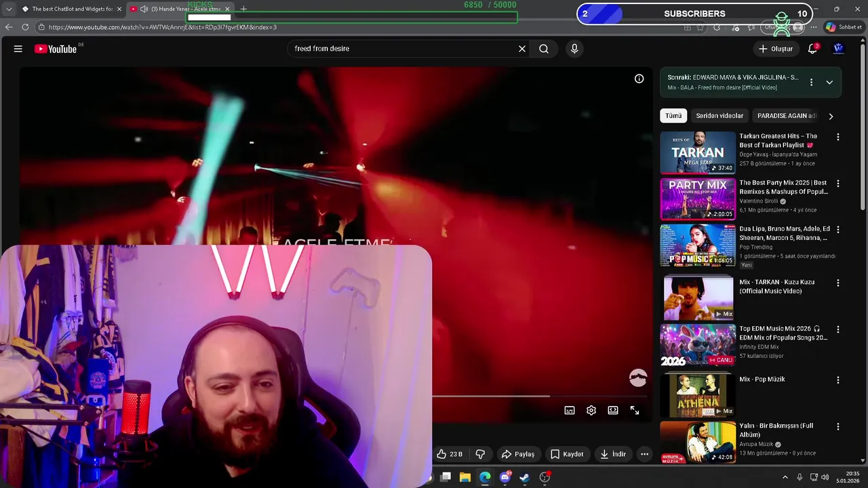Open player settings gear
868x488 pixels.
[591, 410]
